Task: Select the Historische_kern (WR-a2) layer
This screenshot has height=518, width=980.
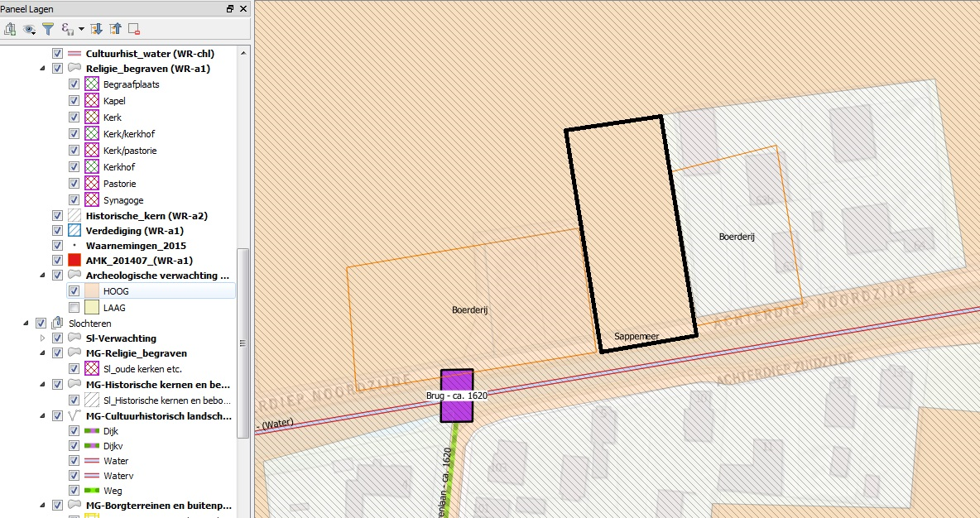Action: click(x=146, y=215)
